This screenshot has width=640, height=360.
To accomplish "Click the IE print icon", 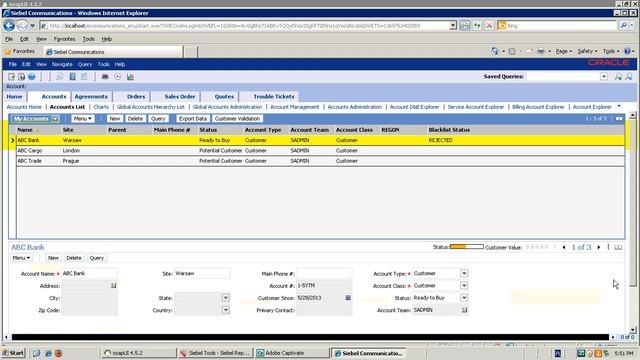I will [541, 51].
